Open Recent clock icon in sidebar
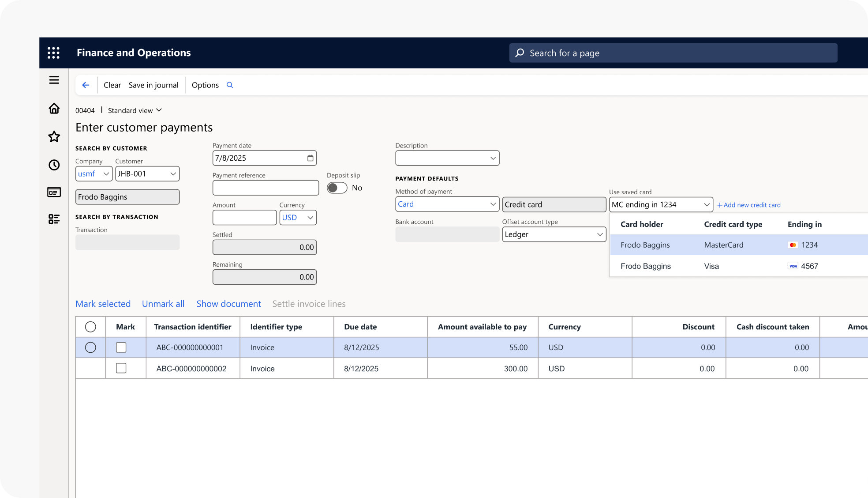 click(x=54, y=165)
